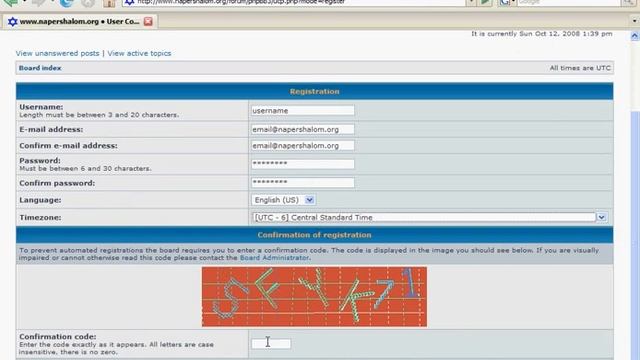The height and width of the screenshot is (360, 640).
Task: Click the E-mail address input field
Action: (x=302, y=129)
